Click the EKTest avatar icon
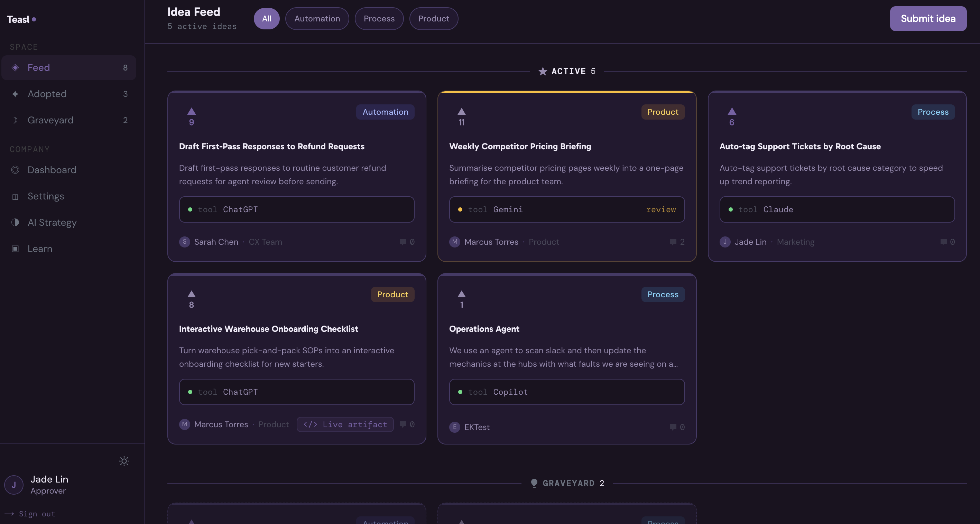 tap(455, 427)
